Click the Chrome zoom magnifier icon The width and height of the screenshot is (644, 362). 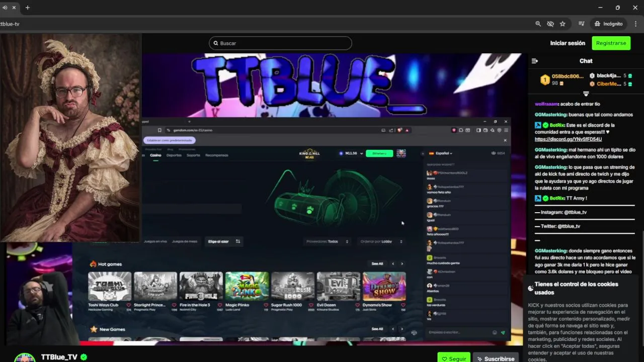click(538, 24)
